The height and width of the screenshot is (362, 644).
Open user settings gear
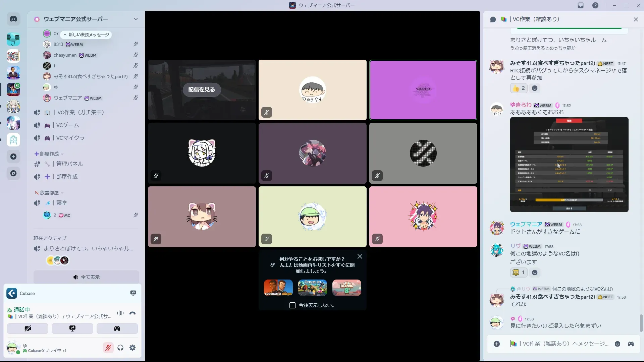[132, 348]
